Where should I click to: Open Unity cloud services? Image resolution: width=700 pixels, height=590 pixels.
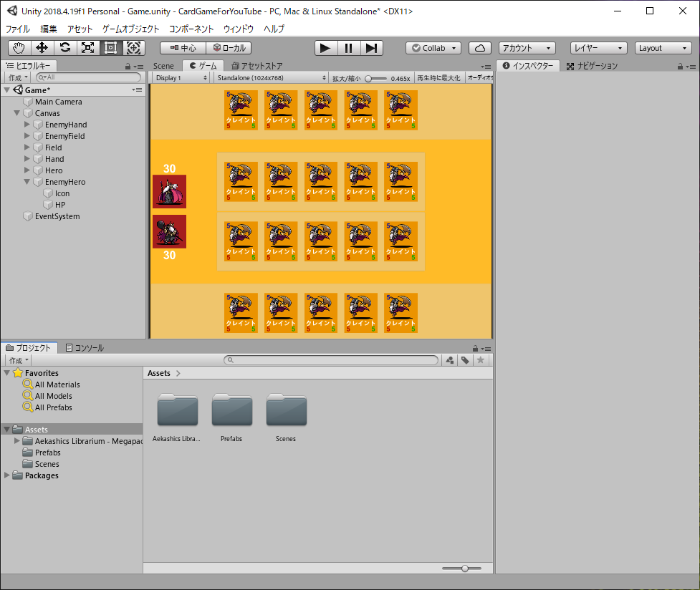480,48
